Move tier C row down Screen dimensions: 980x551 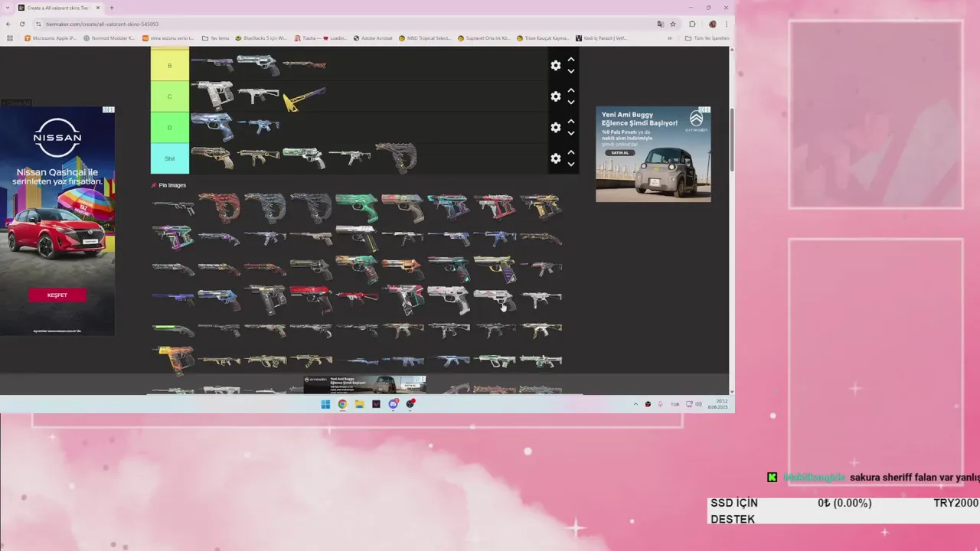(571, 103)
